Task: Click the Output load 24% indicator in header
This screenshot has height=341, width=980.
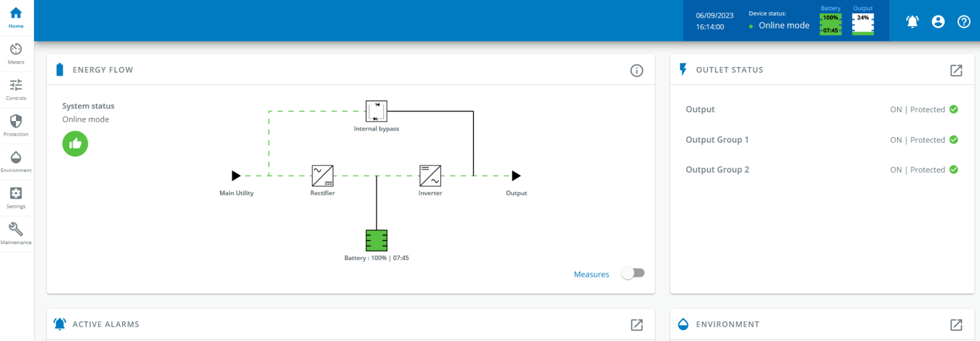Action: (x=863, y=24)
